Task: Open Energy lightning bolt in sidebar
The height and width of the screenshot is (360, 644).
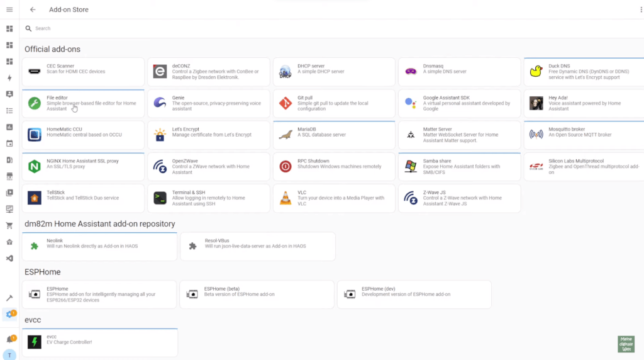Action: [x=9, y=78]
